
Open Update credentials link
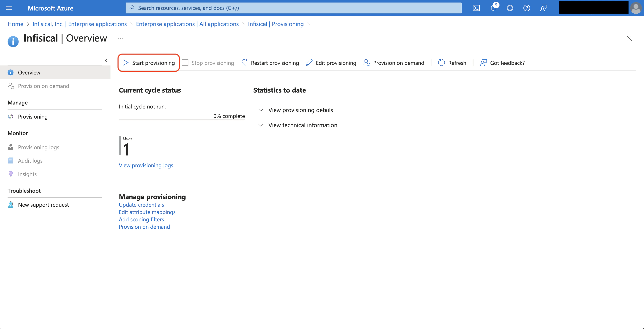(141, 205)
